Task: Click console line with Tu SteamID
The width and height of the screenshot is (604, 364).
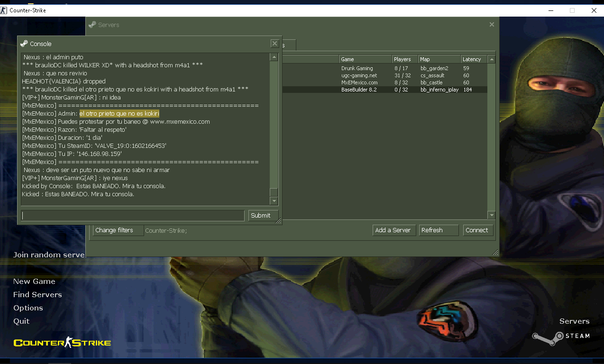Action: [x=94, y=146]
